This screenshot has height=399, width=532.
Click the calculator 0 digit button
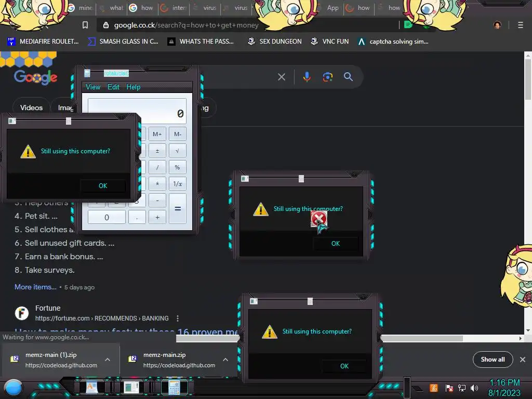coord(107,217)
